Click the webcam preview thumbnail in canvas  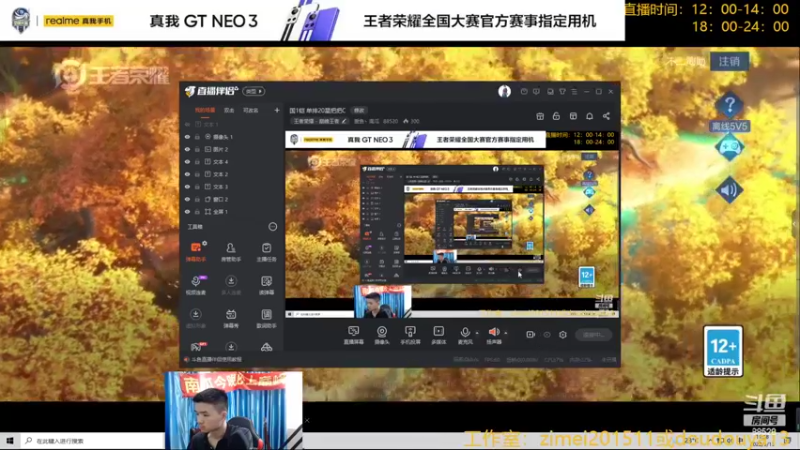(383, 302)
